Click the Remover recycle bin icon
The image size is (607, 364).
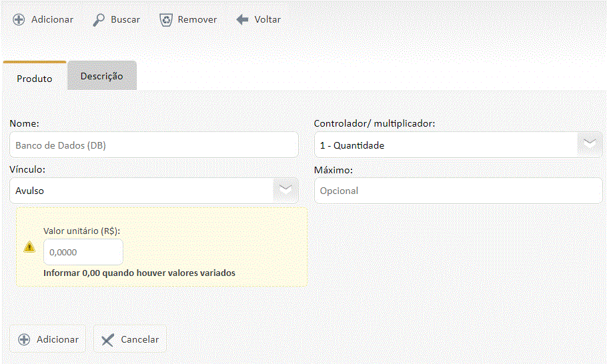[x=166, y=19]
